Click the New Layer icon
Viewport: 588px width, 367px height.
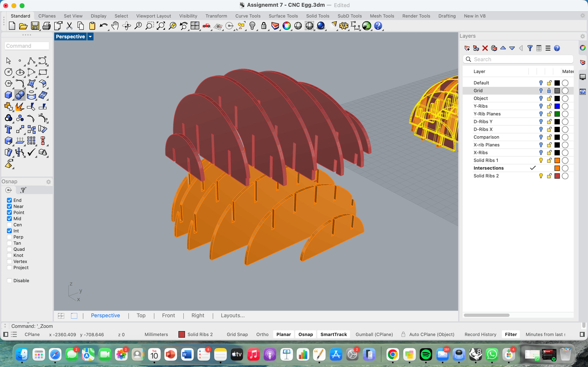point(467,48)
